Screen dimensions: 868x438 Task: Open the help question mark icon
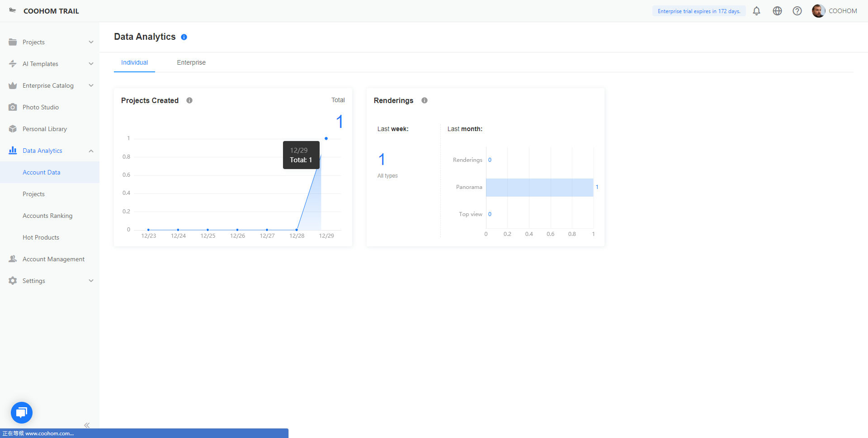click(x=797, y=11)
